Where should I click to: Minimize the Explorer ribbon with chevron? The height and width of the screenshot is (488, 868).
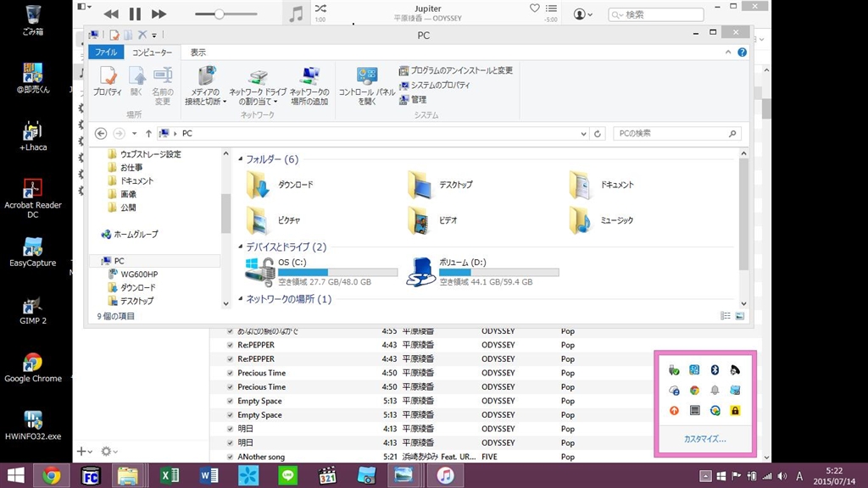(728, 52)
